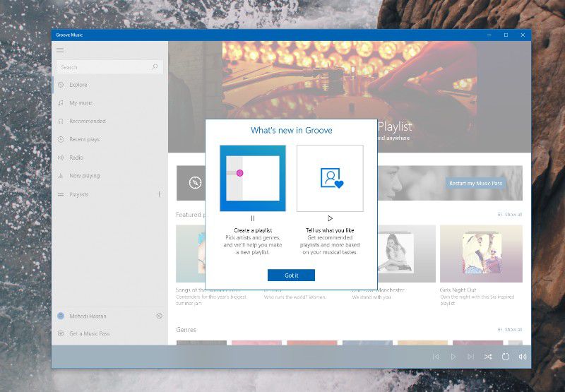
Task: Add a new playlist with plus icon
Action: click(159, 194)
